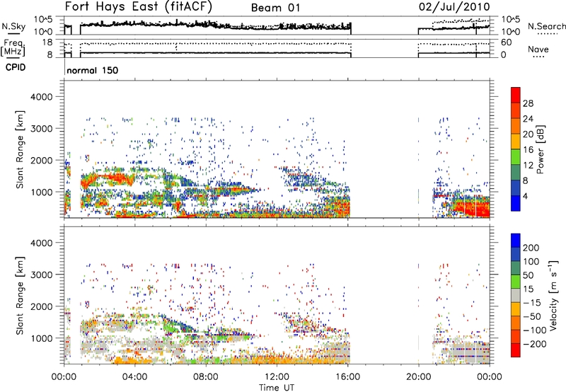Click the "04:00" time tick label
This screenshot has width=566, height=392.
click(134, 377)
